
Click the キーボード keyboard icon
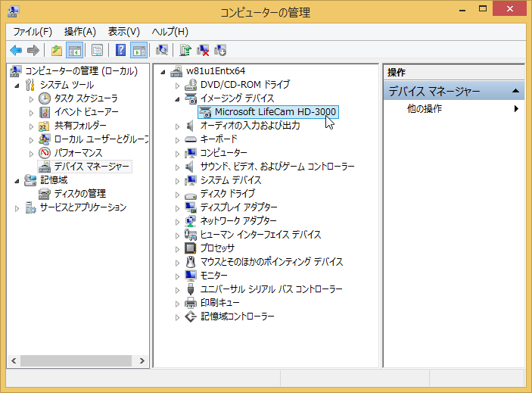191,139
